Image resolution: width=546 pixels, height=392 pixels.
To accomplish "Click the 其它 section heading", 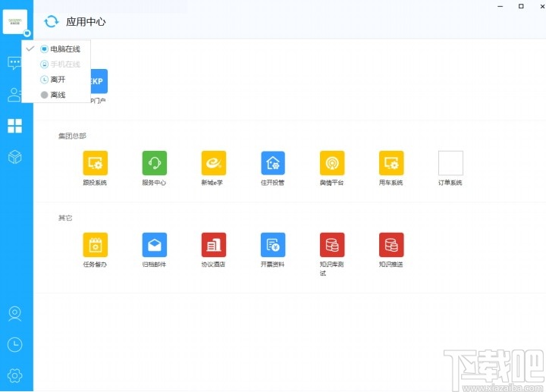I will tap(65, 218).
